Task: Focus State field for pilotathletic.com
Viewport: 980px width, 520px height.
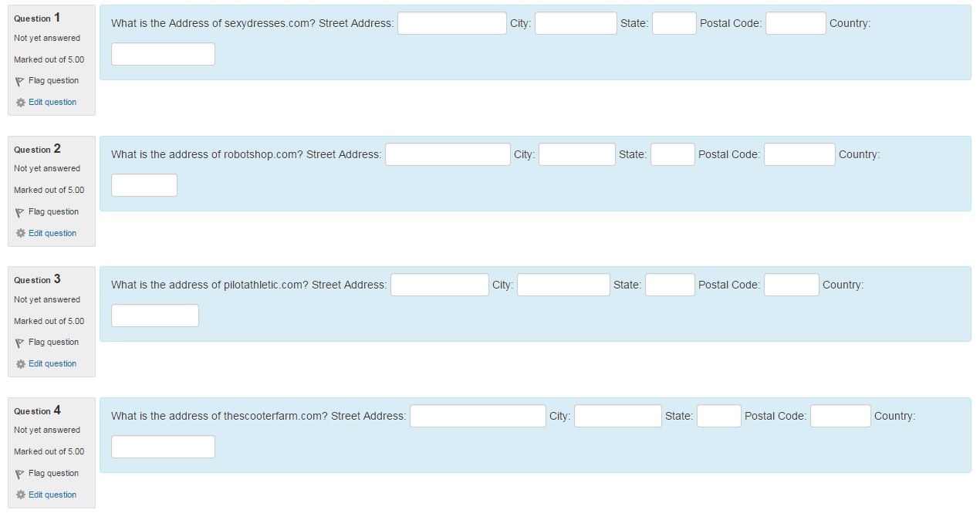Action: tap(670, 285)
